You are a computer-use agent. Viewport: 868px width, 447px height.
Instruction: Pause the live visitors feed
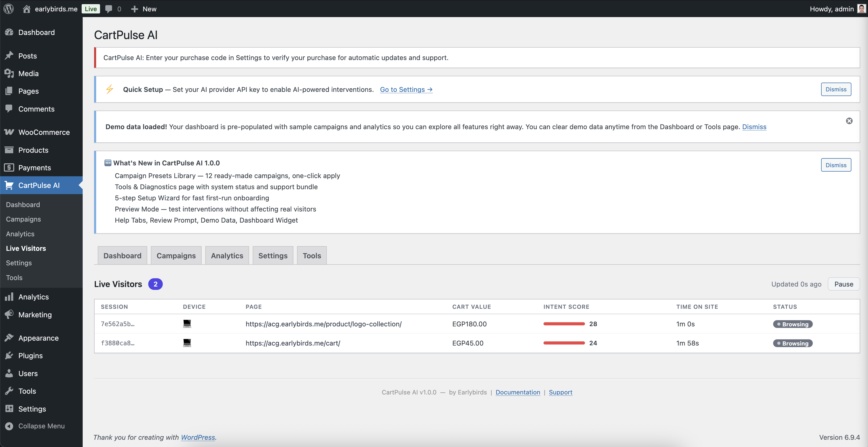click(843, 284)
